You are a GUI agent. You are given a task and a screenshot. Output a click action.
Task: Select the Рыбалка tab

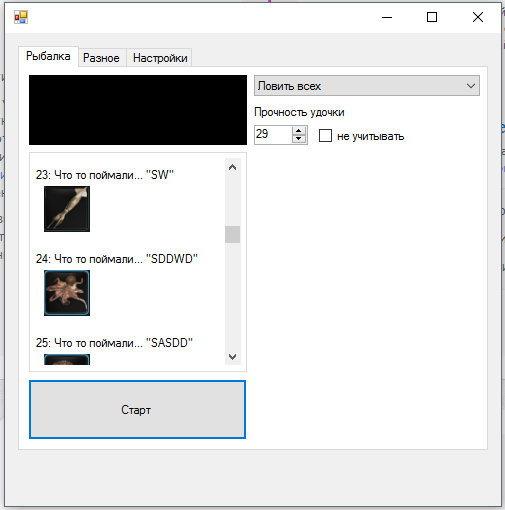click(x=48, y=56)
